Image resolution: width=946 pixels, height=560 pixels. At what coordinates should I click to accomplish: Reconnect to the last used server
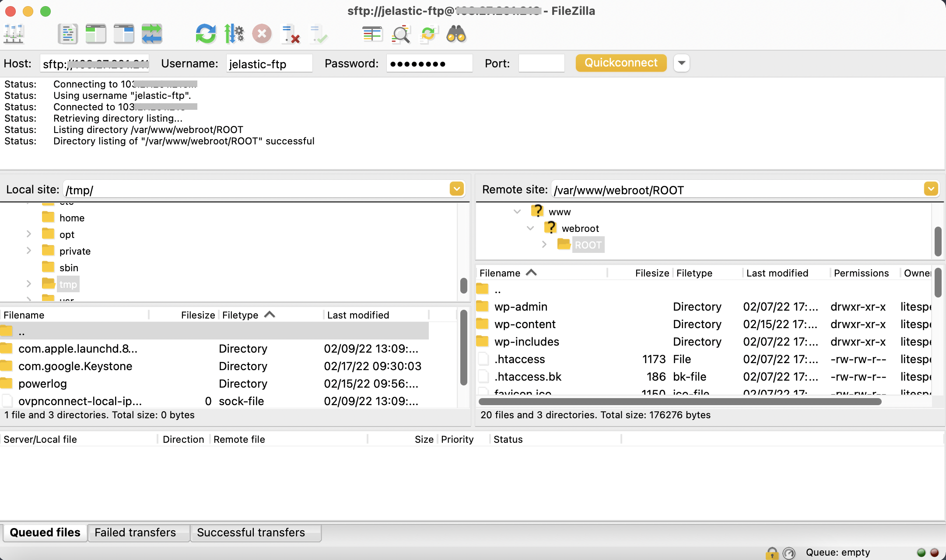318,34
